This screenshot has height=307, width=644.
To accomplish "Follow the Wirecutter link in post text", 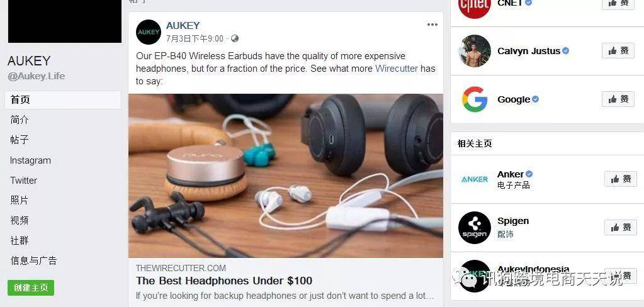I will [397, 69].
